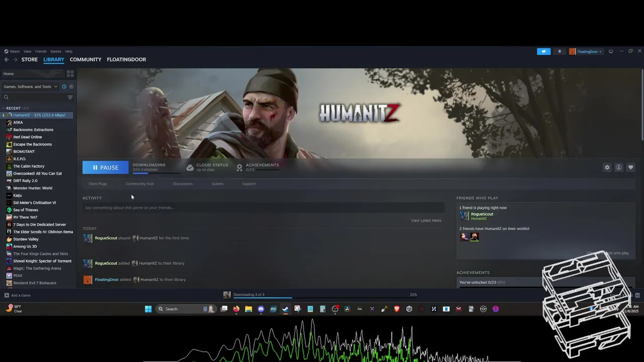
Task: Pause the HumanitZ download
Action: tap(106, 167)
